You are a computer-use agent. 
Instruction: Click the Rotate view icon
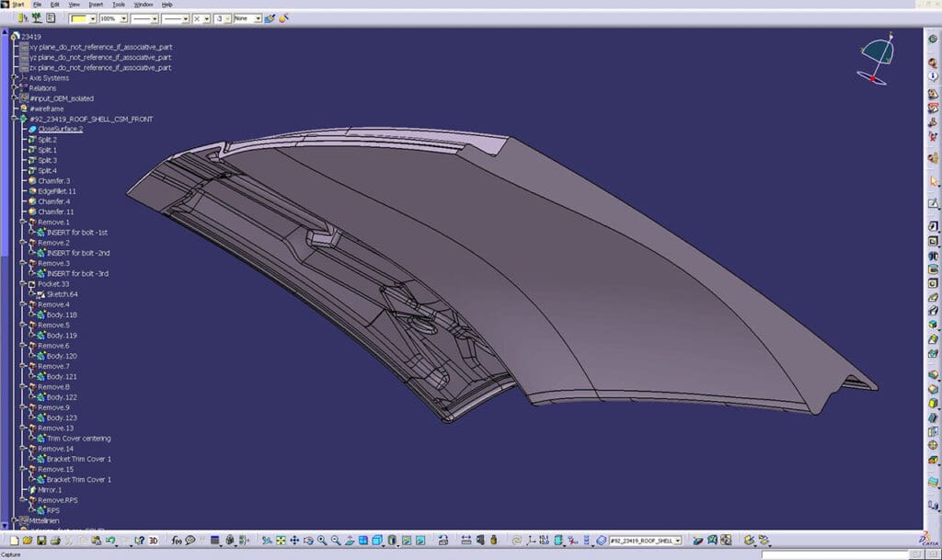click(x=308, y=541)
